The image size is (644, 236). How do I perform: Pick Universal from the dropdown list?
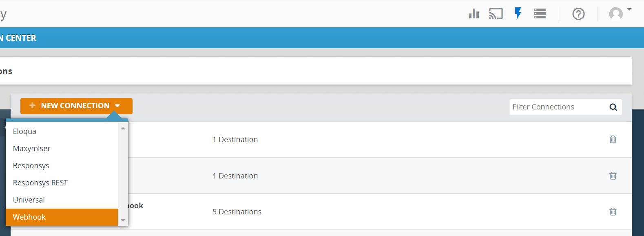pyautogui.click(x=29, y=200)
